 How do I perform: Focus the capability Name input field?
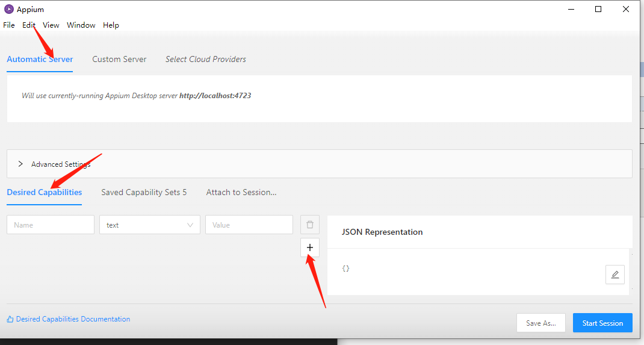51,225
